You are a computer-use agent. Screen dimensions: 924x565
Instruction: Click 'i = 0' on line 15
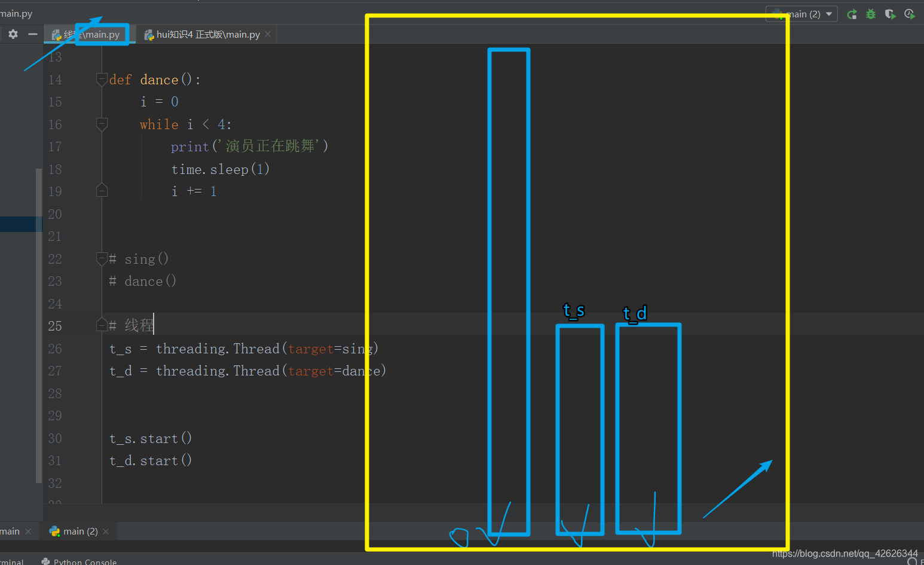159,102
